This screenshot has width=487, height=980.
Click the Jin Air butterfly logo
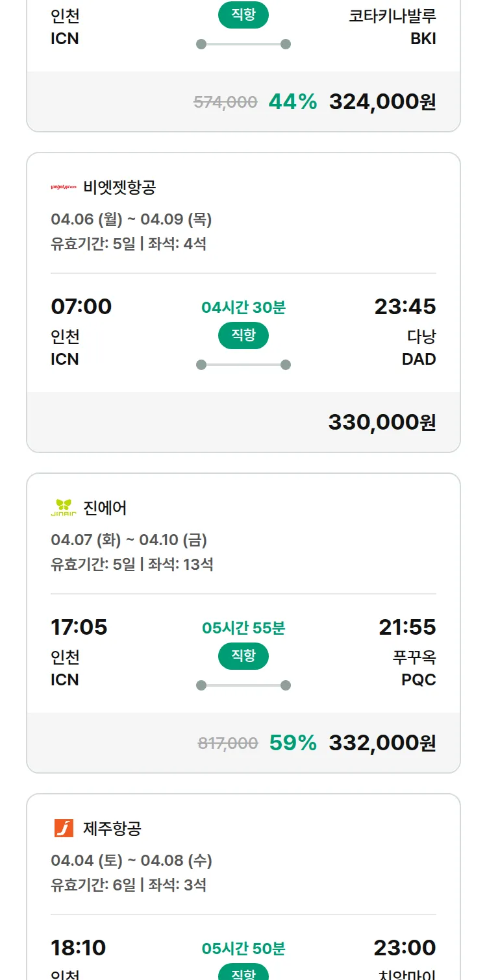click(64, 508)
